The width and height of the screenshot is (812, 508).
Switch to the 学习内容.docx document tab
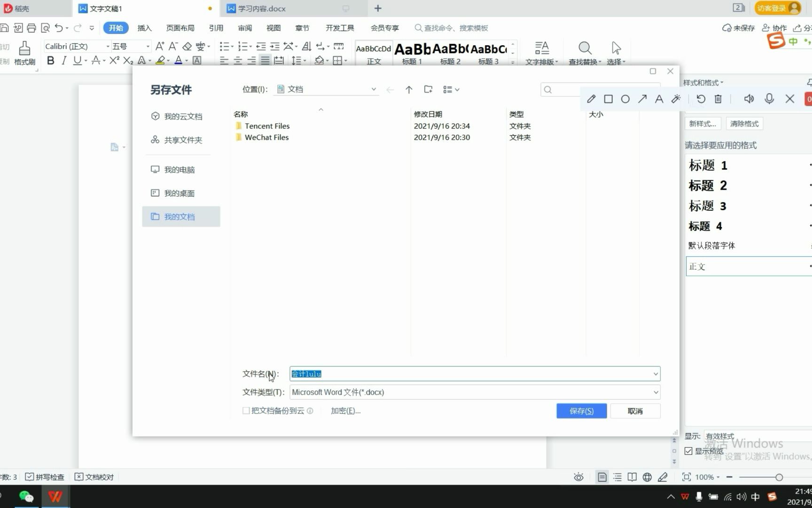262,8
